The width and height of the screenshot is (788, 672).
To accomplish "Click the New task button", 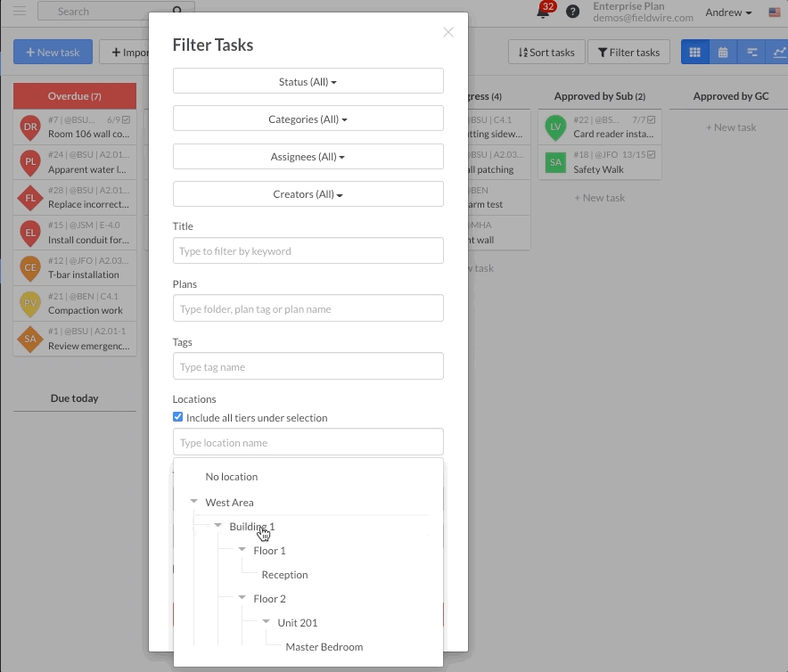I will pyautogui.click(x=53, y=53).
